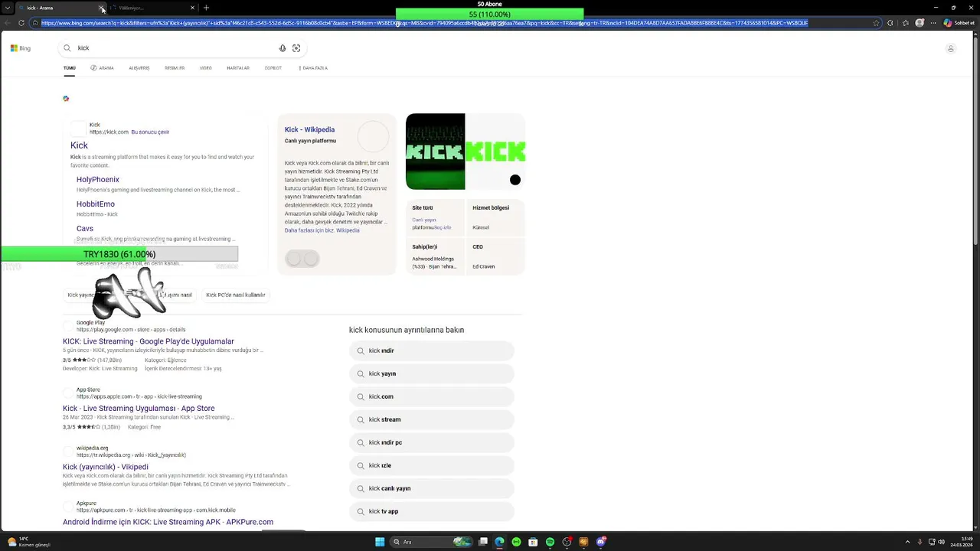Click the address bar URL
Image resolution: width=980 pixels, height=551 pixels.
click(424, 23)
